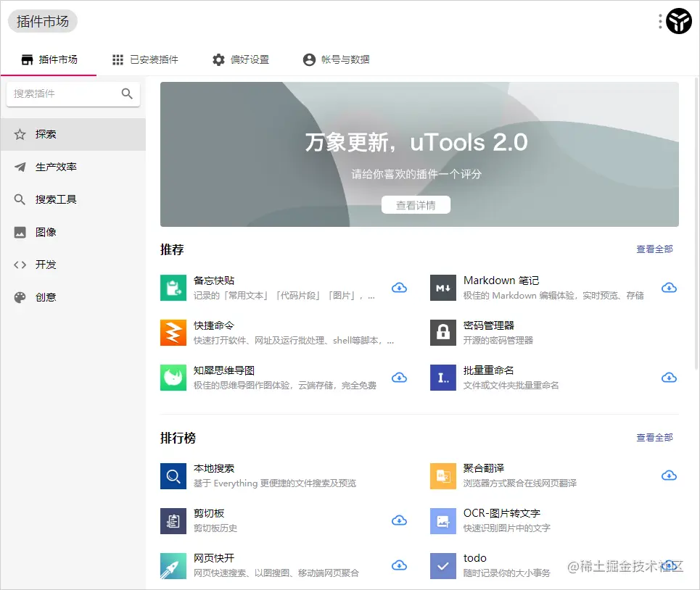Viewport: 700px width, 590px height.
Task: Select the 创意 category
Action: tap(73, 297)
